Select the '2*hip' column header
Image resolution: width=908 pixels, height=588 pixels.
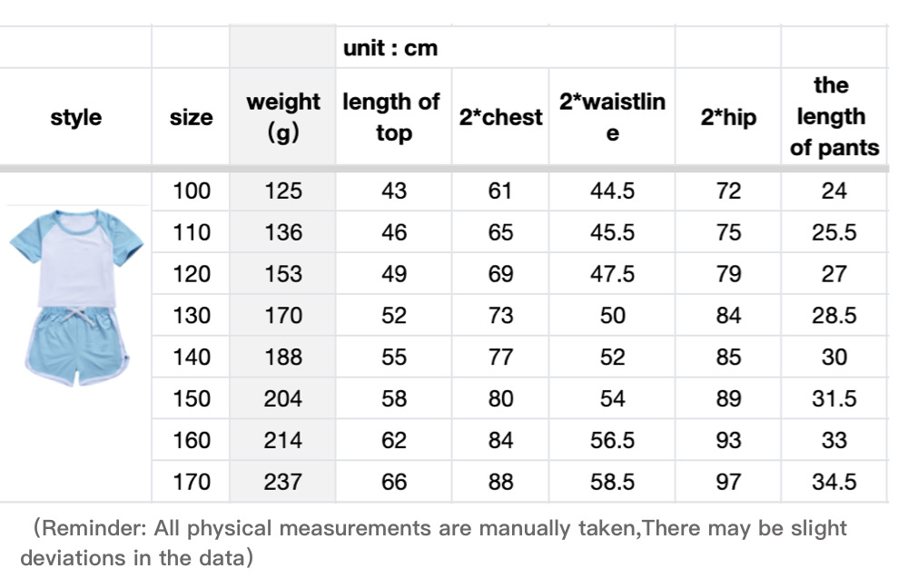pyautogui.click(x=728, y=117)
